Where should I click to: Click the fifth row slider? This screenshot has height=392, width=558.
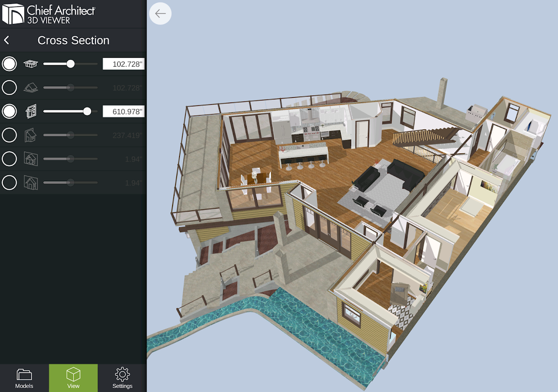pyautogui.click(x=71, y=159)
